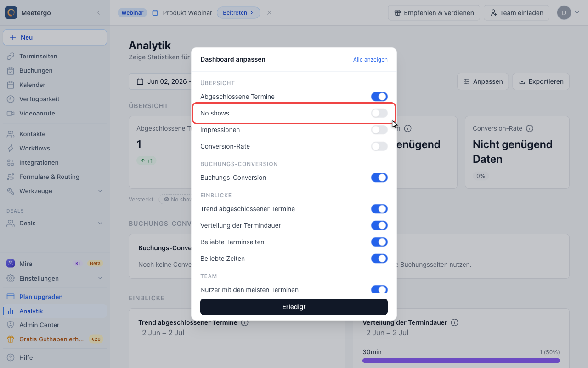
Task: Click the Alle anzeigen link
Action: tap(370, 60)
